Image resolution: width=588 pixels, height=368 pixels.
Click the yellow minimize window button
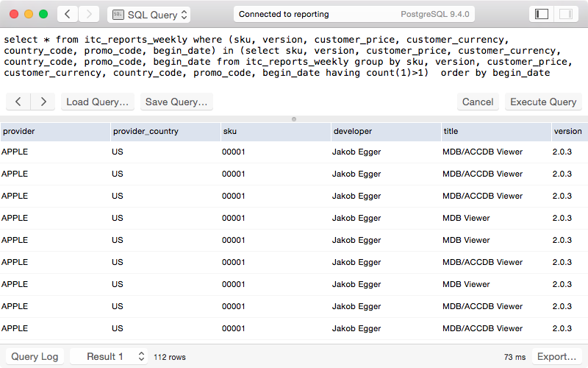29,14
